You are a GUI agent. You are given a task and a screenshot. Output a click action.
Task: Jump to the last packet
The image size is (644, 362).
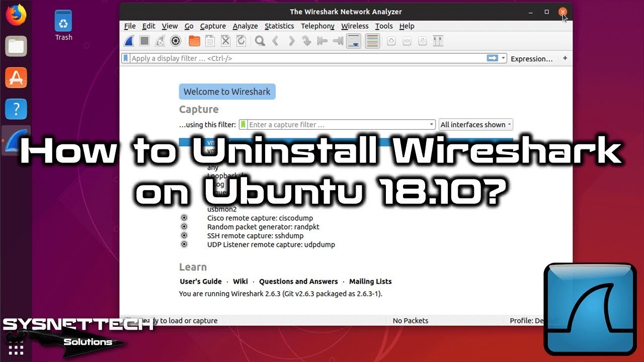point(338,41)
